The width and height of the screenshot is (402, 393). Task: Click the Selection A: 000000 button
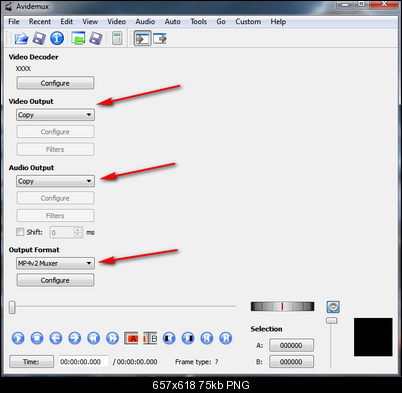click(291, 345)
